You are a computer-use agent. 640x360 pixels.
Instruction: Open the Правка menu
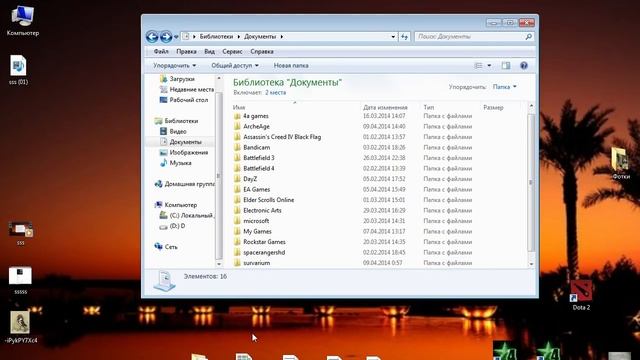[186, 51]
